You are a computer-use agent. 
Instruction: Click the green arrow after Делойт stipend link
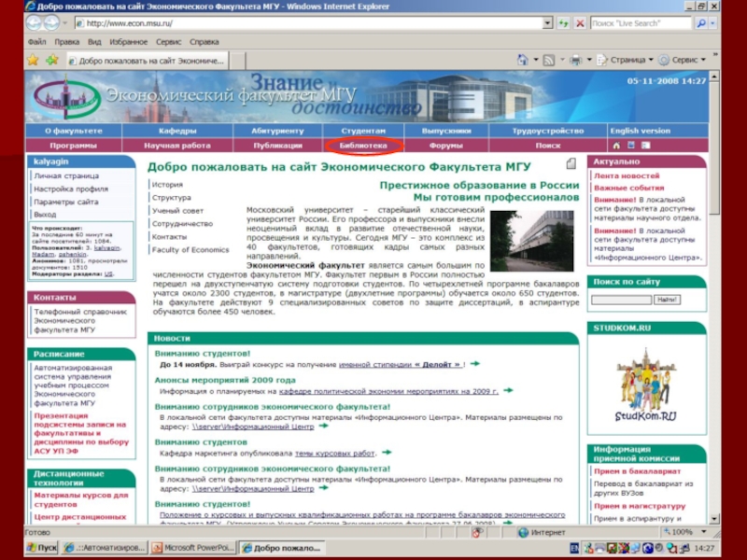pos(475,364)
